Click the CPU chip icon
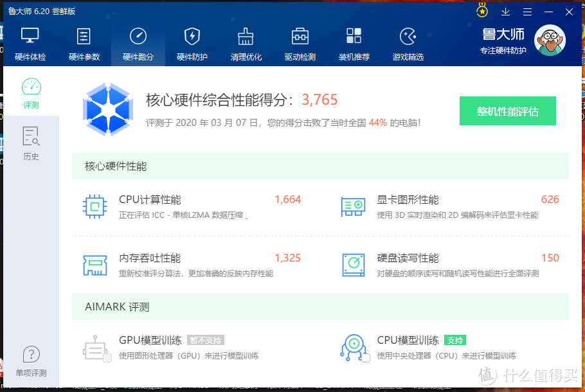Screen dimensions: 585x392 point(94,206)
